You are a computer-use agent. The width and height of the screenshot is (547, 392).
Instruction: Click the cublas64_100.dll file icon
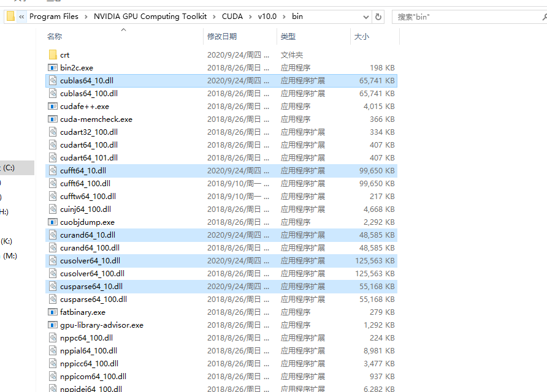pyautogui.click(x=53, y=93)
